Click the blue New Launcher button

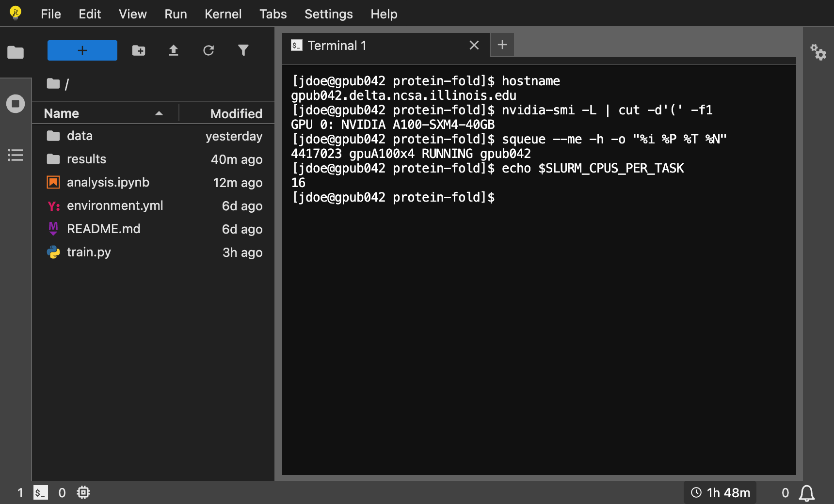click(x=82, y=50)
